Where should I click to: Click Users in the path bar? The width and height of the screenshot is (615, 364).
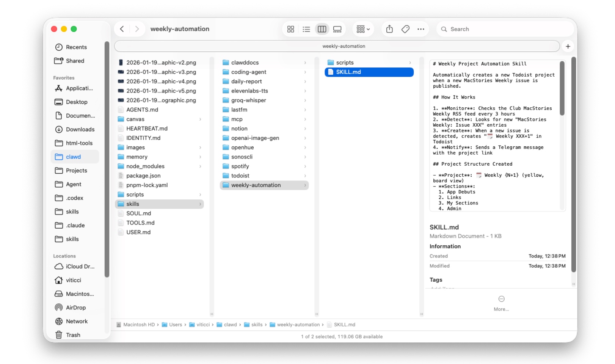[172, 325]
